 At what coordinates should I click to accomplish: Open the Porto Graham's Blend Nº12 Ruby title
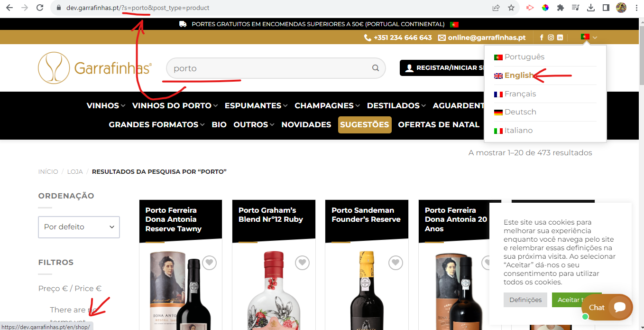[x=271, y=215]
